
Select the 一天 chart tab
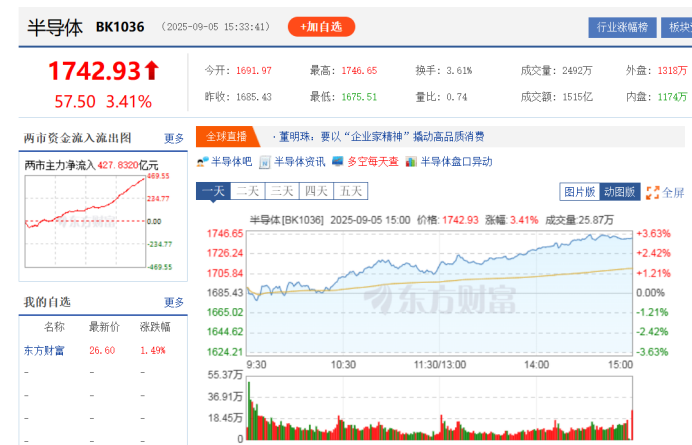pos(214,191)
